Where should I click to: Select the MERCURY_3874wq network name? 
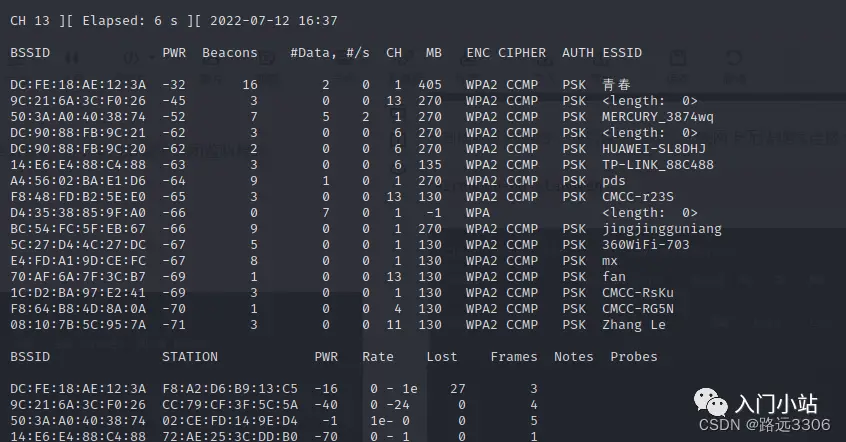click(x=658, y=117)
